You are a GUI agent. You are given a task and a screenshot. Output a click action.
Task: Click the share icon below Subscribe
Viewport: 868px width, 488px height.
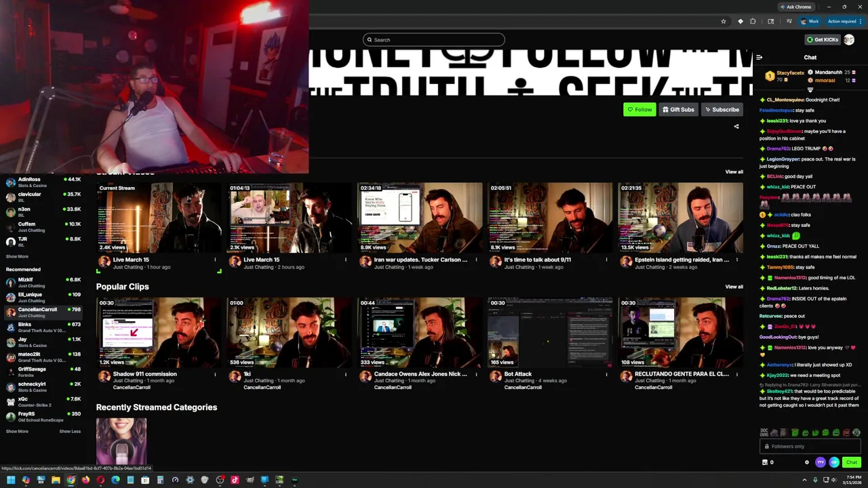click(x=736, y=126)
